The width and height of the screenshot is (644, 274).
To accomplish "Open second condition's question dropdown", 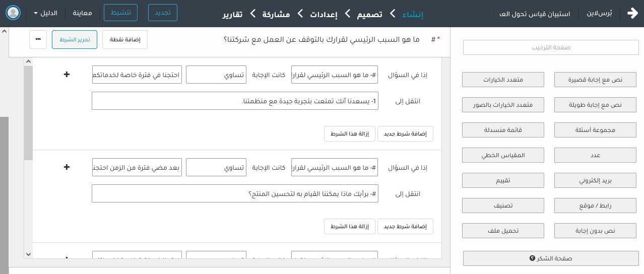I will tap(335, 167).
